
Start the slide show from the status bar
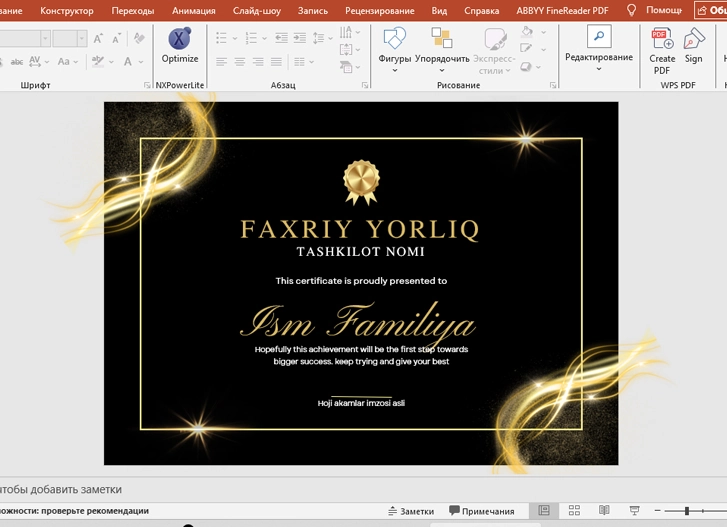[x=634, y=510]
